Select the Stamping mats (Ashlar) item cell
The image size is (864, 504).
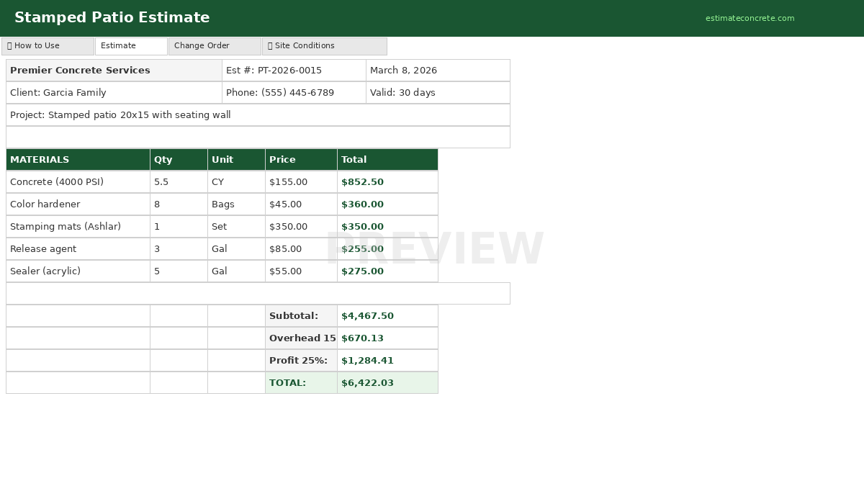point(78,227)
